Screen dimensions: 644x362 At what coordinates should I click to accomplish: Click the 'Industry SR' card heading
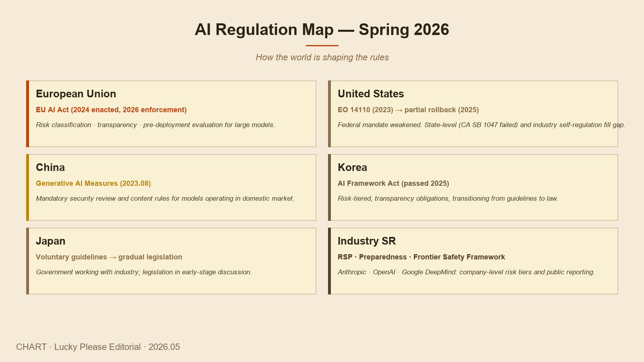pos(367,241)
